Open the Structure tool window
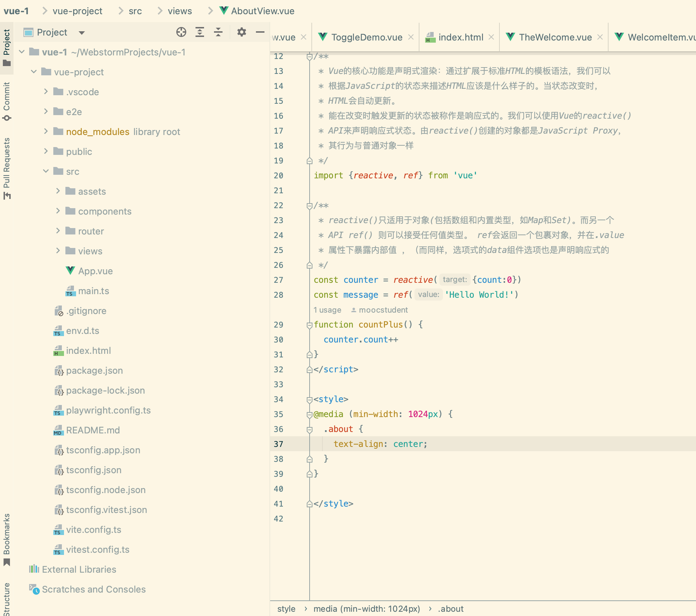 tap(7, 599)
